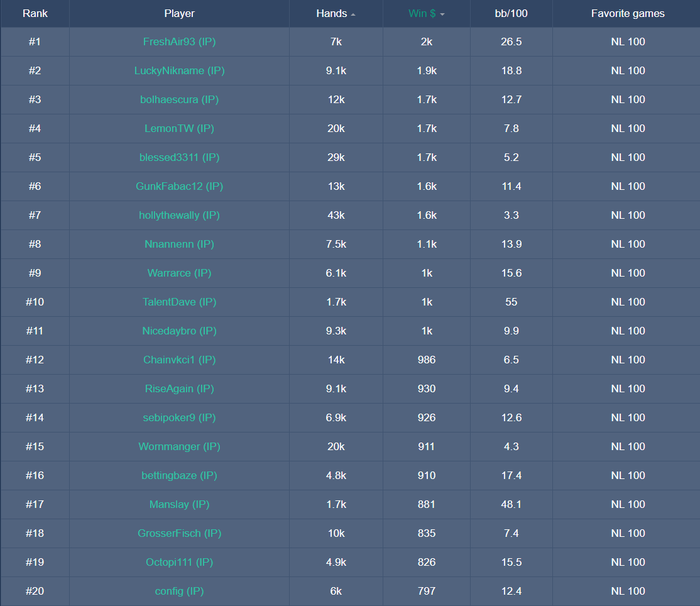
Task: Open player Octopi111 (IP) profile
Action: (x=179, y=562)
